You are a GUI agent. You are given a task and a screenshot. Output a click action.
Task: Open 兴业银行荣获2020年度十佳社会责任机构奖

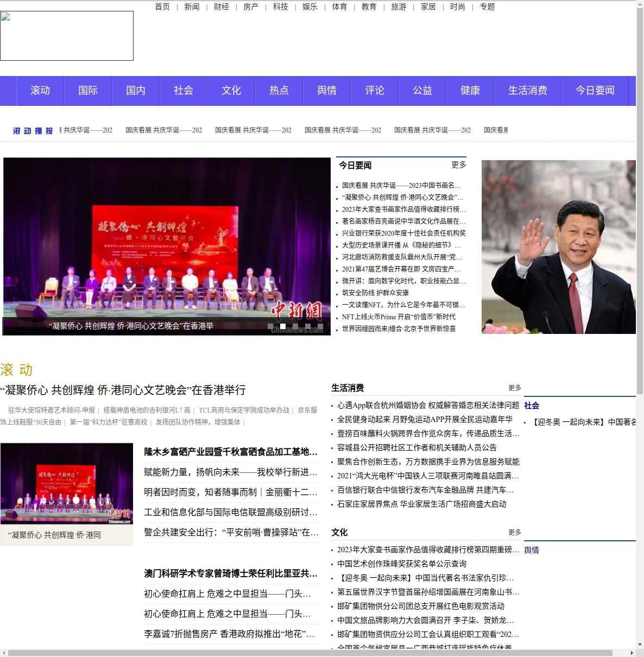404,233
